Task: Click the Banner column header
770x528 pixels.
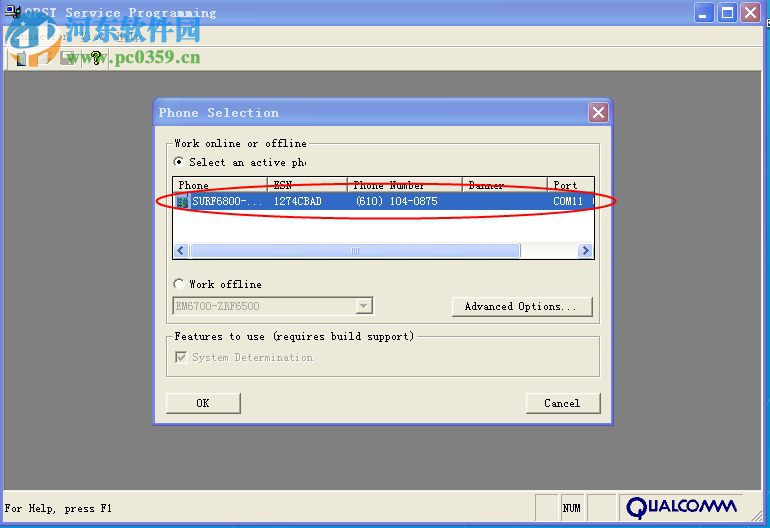Action: point(505,185)
